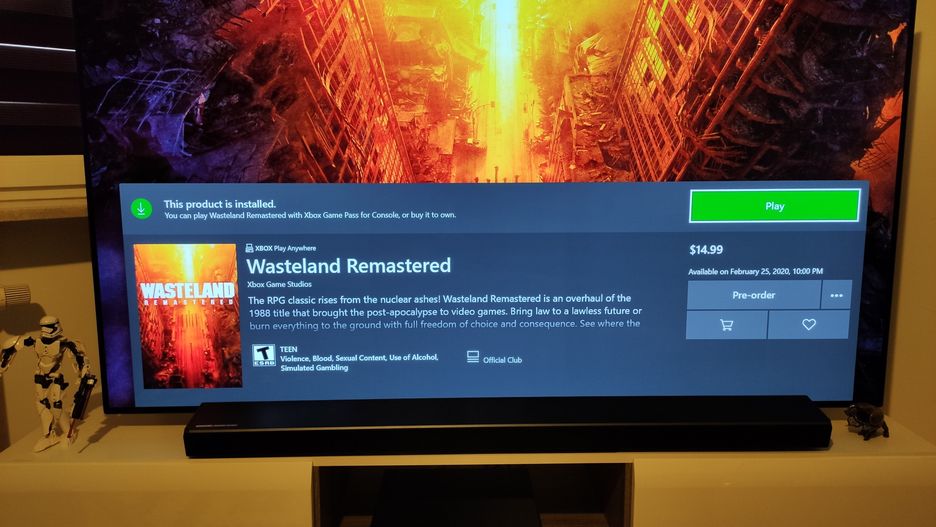Image resolution: width=936 pixels, height=527 pixels.
Task: Click the Official Club icon
Action: coord(473,357)
